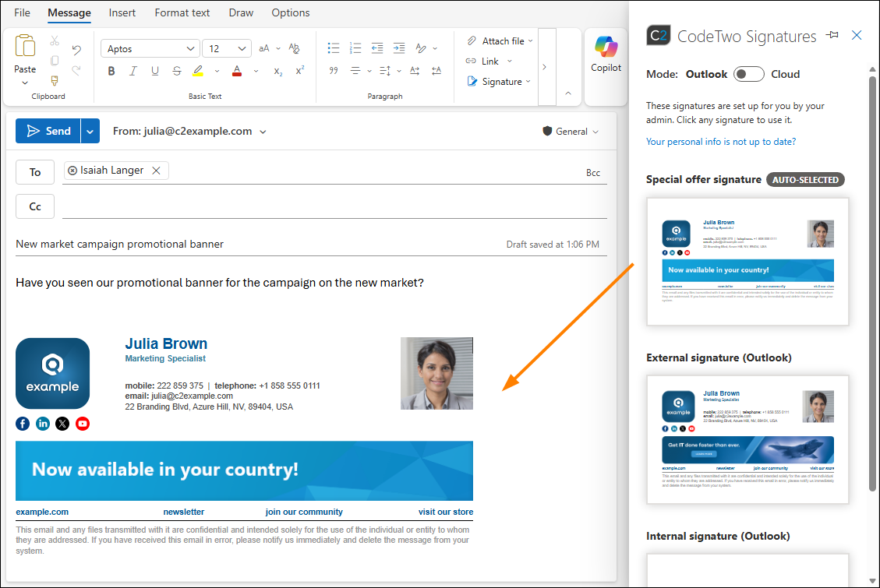Click the Cc recipients button
The image size is (880, 588).
(35, 206)
